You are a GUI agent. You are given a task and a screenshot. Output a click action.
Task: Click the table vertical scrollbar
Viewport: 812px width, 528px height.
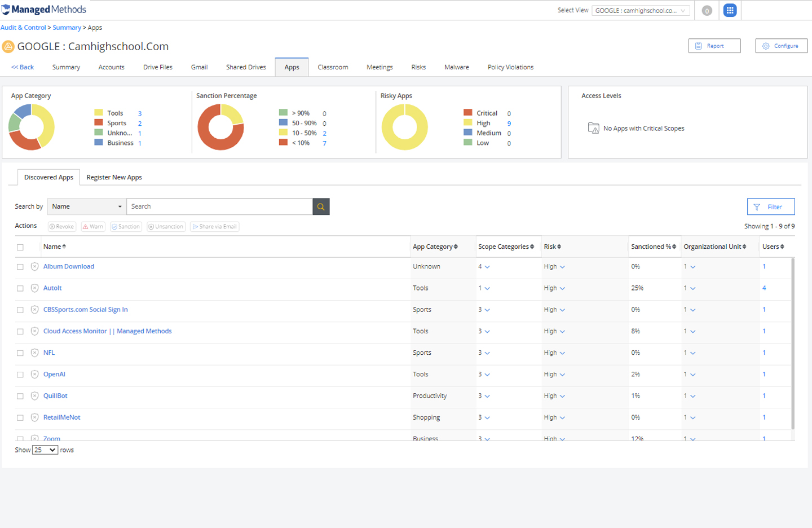click(x=793, y=344)
